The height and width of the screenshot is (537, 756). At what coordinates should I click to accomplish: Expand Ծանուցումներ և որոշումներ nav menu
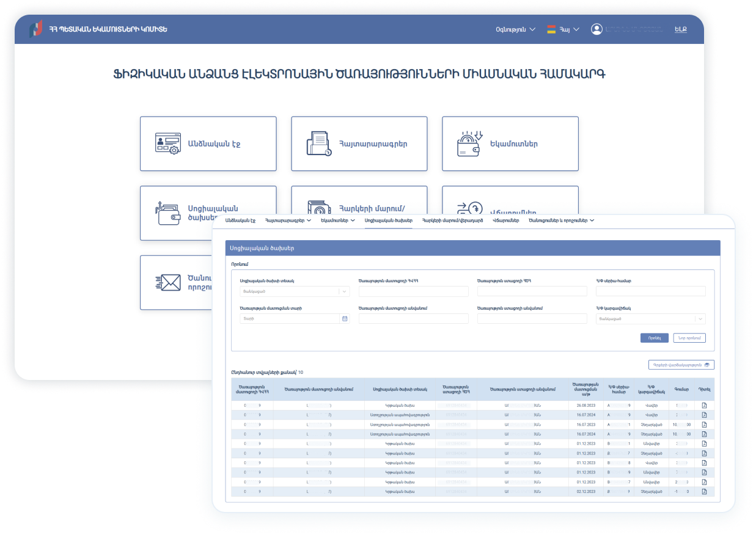coord(561,220)
